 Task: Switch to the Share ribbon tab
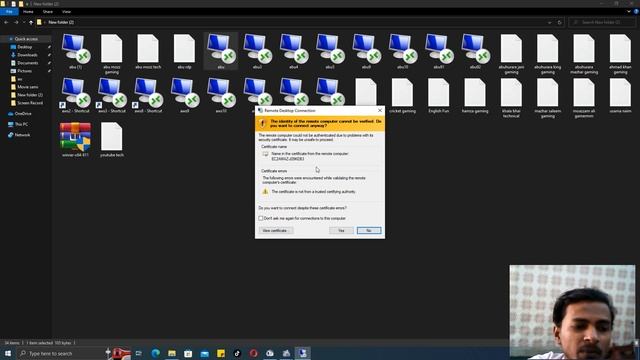point(48,12)
